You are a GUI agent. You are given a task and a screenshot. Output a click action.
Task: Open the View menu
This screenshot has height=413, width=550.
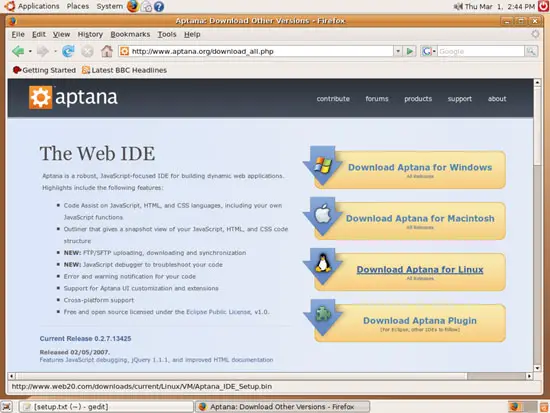(x=61, y=34)
